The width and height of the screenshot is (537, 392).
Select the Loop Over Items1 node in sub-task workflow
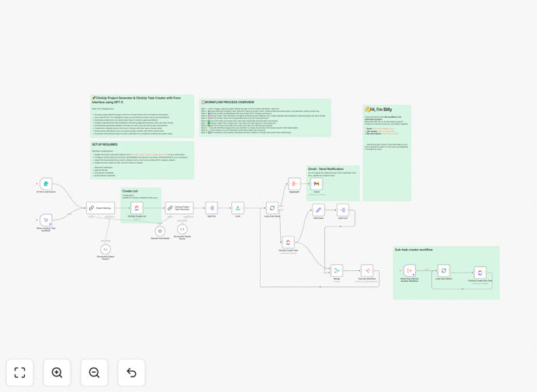tap(444, 271)
